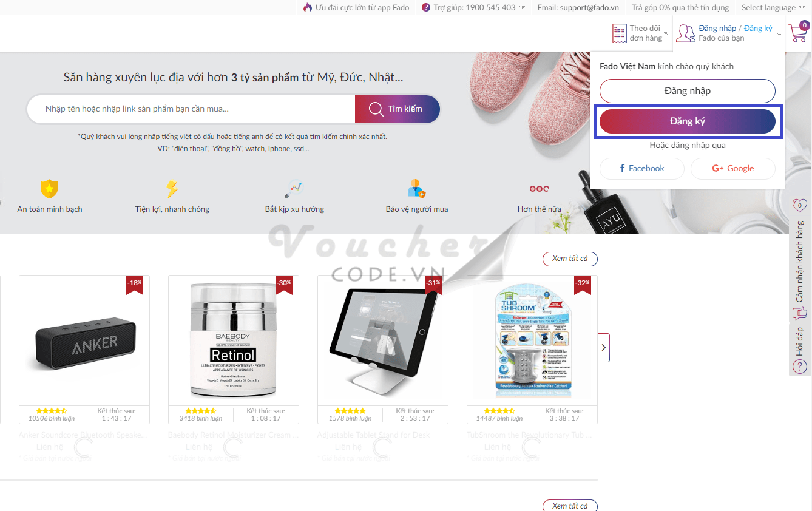Click the Tìm kiếm search button
This screenshot has height=511, width=812.
pos(398,109)
